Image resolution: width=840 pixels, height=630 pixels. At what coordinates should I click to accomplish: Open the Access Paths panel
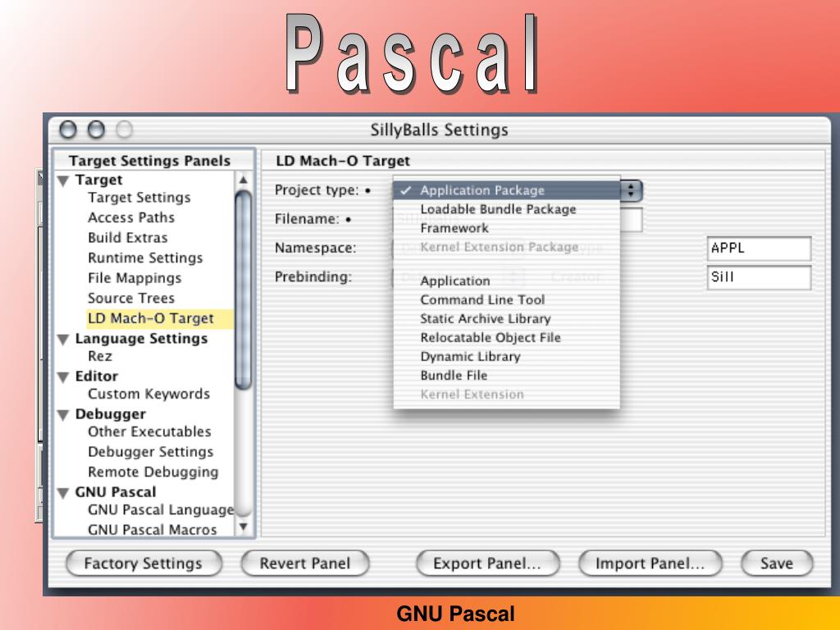pos(131,217)
